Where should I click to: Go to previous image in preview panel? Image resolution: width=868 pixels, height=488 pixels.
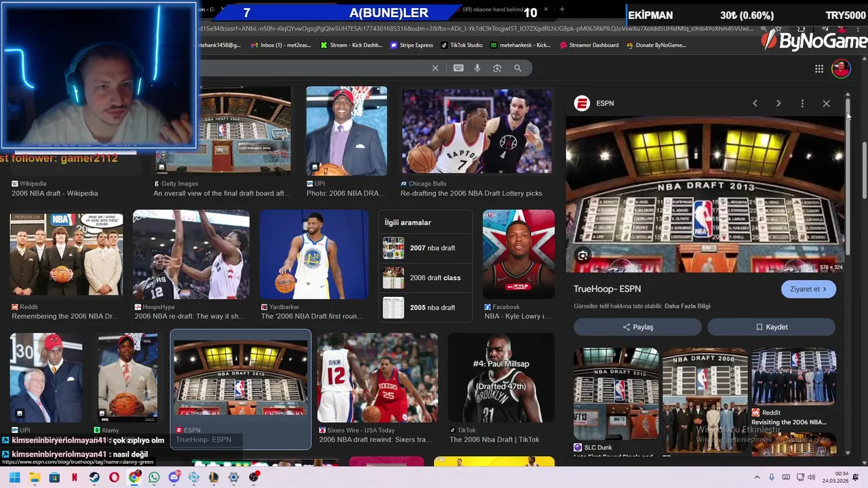click(x=755, y=103)
